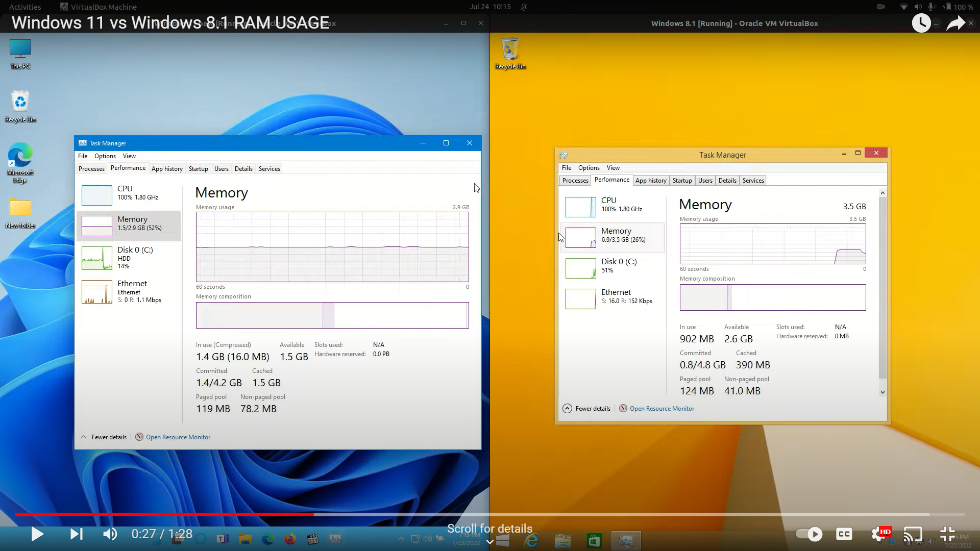Switch to App history tab, Windows 8.1 Task Manager
The image size is (980, 551).
point(651,181)
